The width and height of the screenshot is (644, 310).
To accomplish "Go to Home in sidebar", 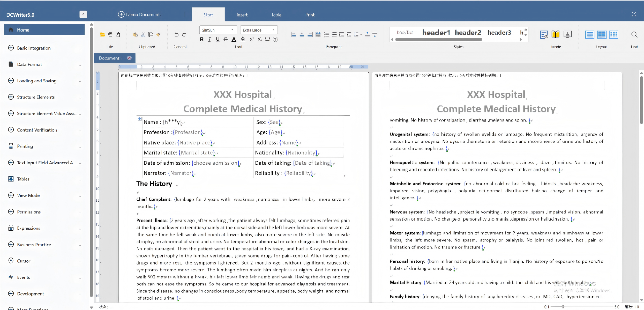I will 44,30.
